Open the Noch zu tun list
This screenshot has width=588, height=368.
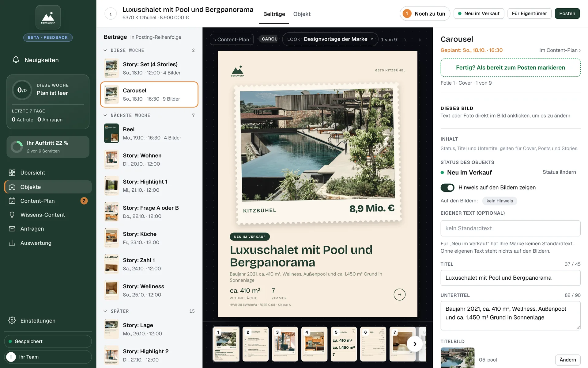coord(425,13)
